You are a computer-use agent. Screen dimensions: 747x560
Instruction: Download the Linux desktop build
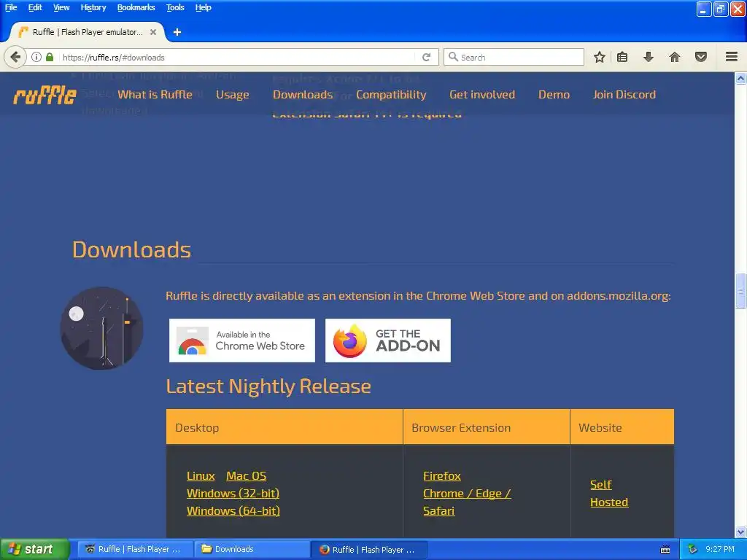201,475
